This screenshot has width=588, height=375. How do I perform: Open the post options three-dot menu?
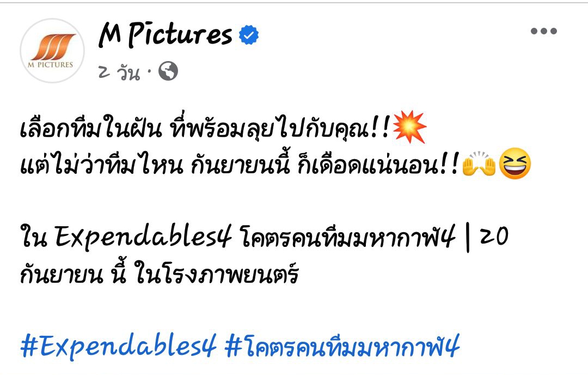(x=543, y=31)
